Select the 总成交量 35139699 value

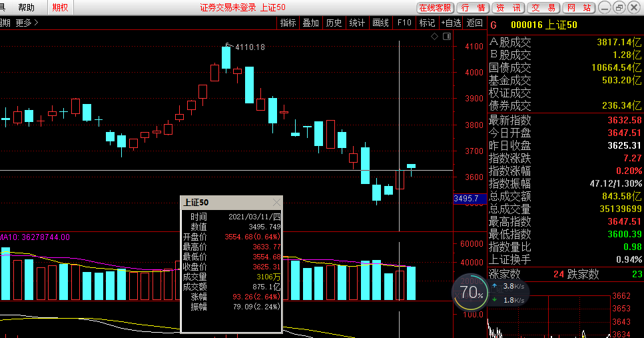pos(621,209)
